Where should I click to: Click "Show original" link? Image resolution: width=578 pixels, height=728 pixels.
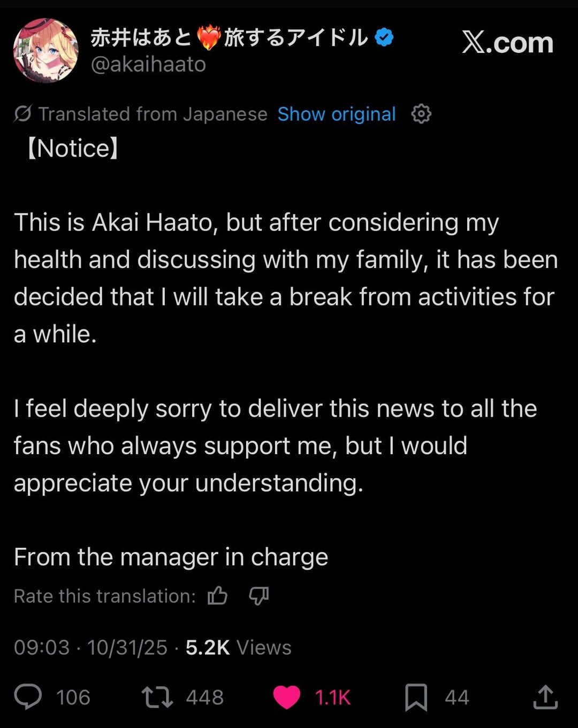point(337,114)
